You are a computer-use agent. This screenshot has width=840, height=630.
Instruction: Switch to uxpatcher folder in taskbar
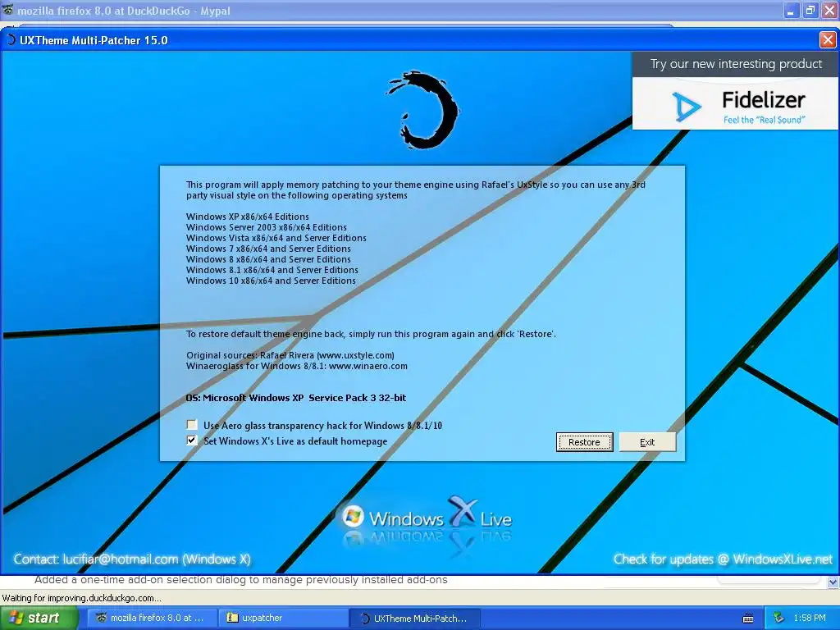tap(283, 618)
